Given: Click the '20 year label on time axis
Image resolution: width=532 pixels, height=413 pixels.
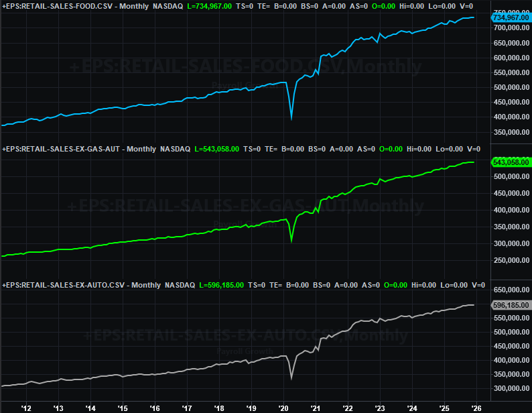Looking at the screenshot, I should (x=283, y=407).
